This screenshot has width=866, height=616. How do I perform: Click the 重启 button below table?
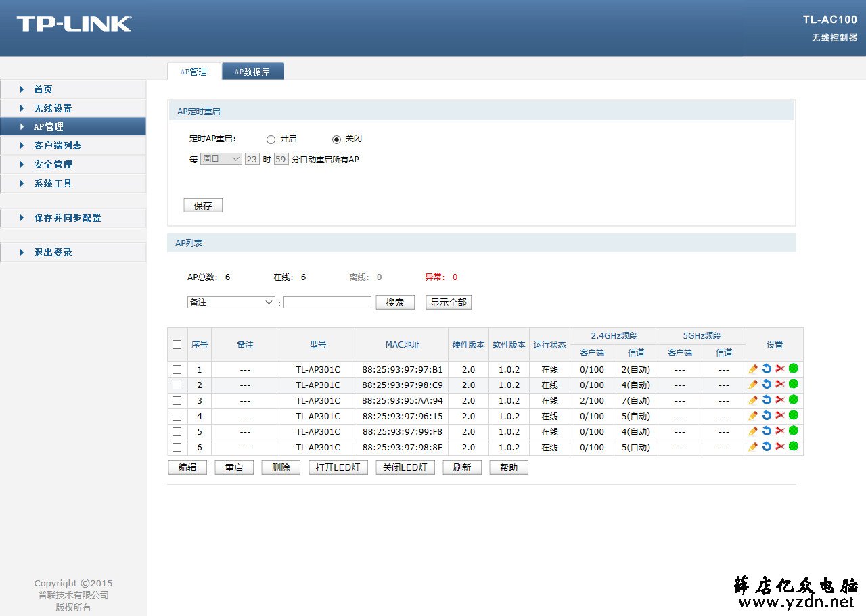(x=234, y=467)
